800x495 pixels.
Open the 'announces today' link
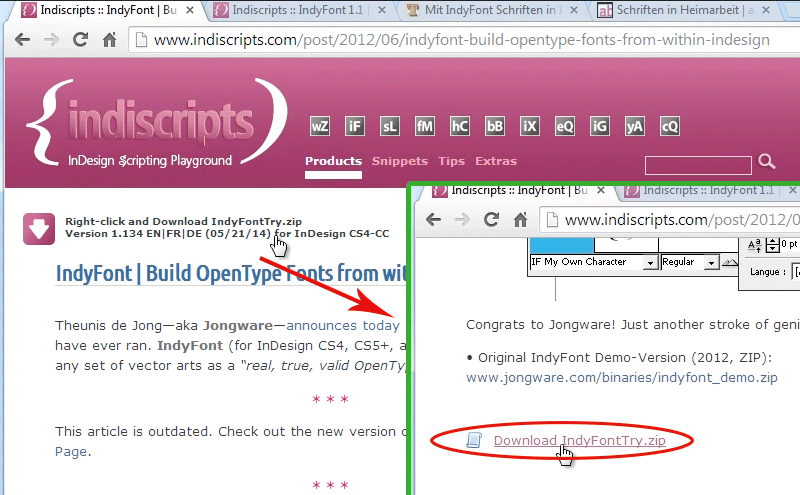343,326
